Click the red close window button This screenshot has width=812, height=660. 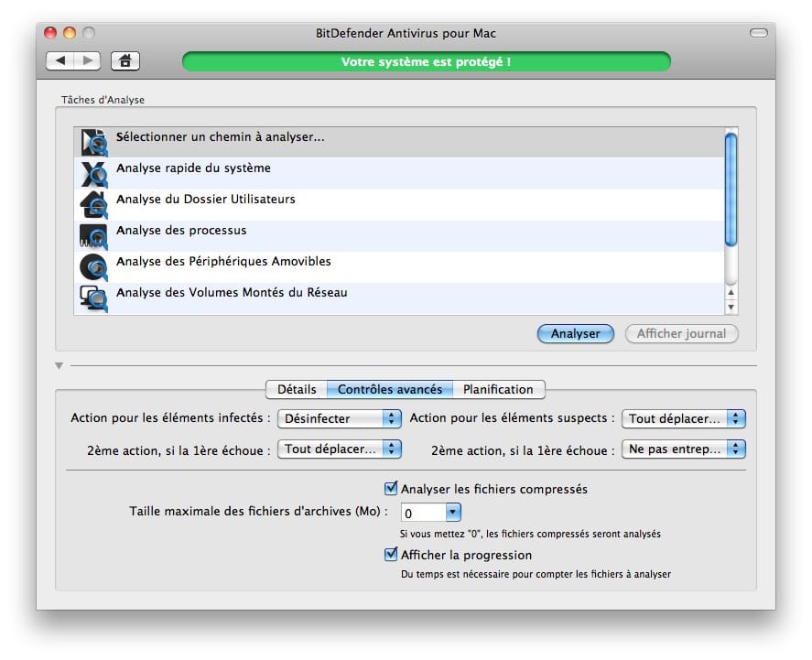50,33
